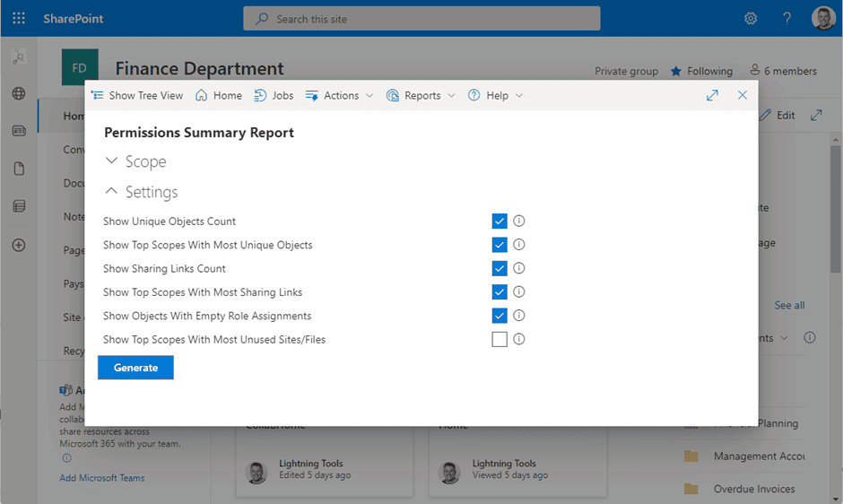
Task: Open the Help menu in dialog
Action: click(496, 95)
